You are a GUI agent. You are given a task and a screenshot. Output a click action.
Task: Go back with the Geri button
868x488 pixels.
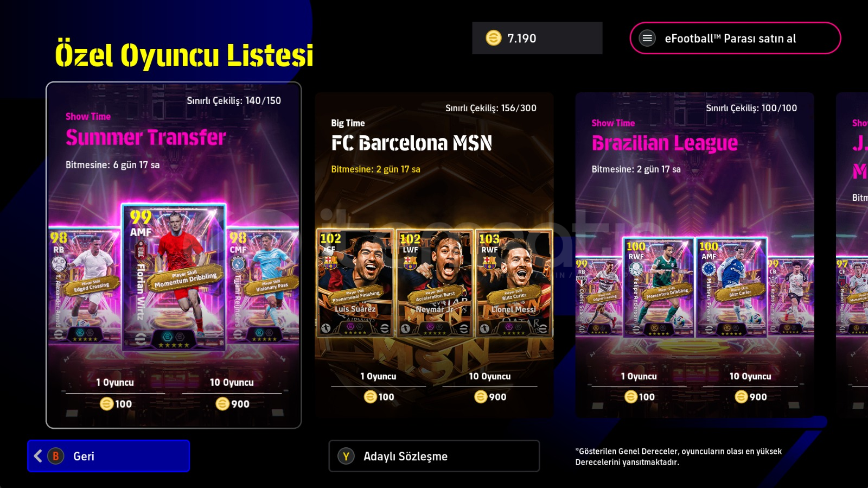(x=108, y=456)
